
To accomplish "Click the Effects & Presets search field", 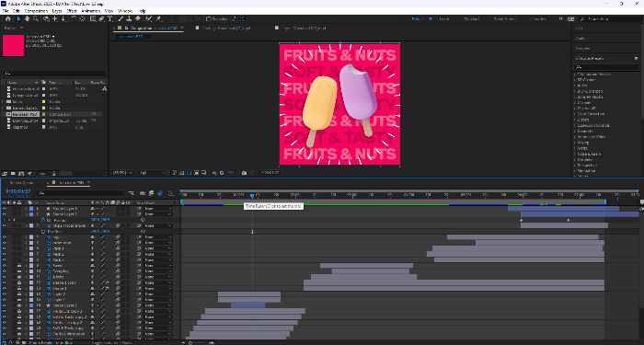I will click(x=605, y=66).
